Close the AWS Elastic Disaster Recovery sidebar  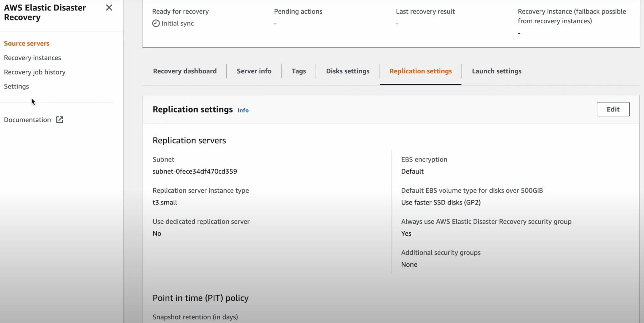[109, 8]
